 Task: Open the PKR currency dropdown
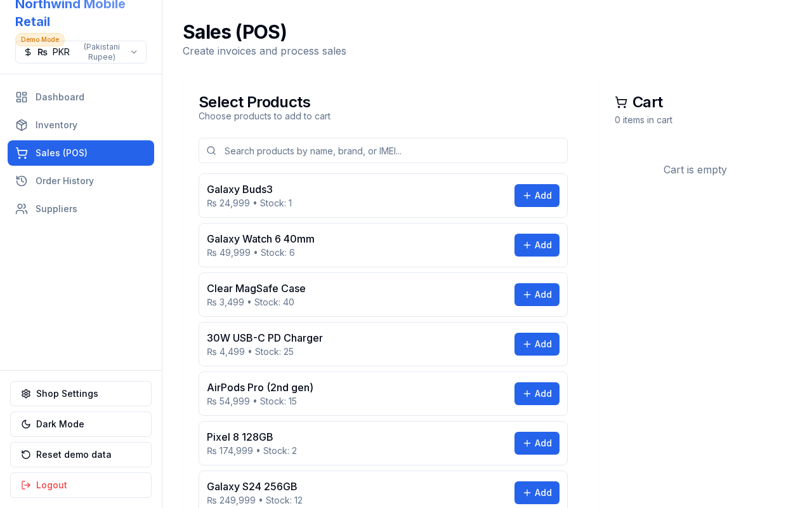pyautogui.click(x=81, y=52)
